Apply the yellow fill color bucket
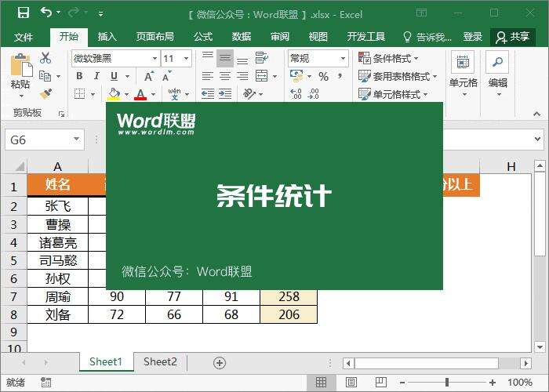The width and height of the screenshot is (549, 392). click(114, 94)
